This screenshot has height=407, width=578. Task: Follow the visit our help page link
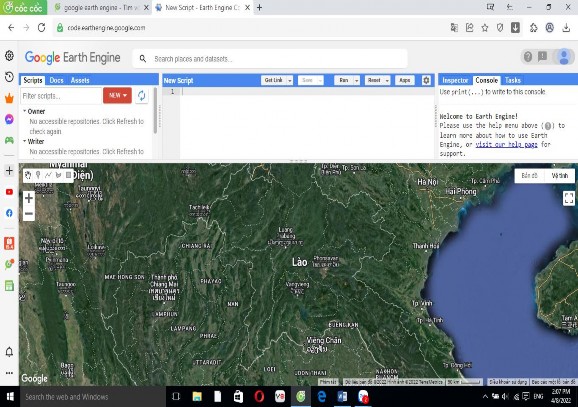pyautogui.click(x=506, y=145)
